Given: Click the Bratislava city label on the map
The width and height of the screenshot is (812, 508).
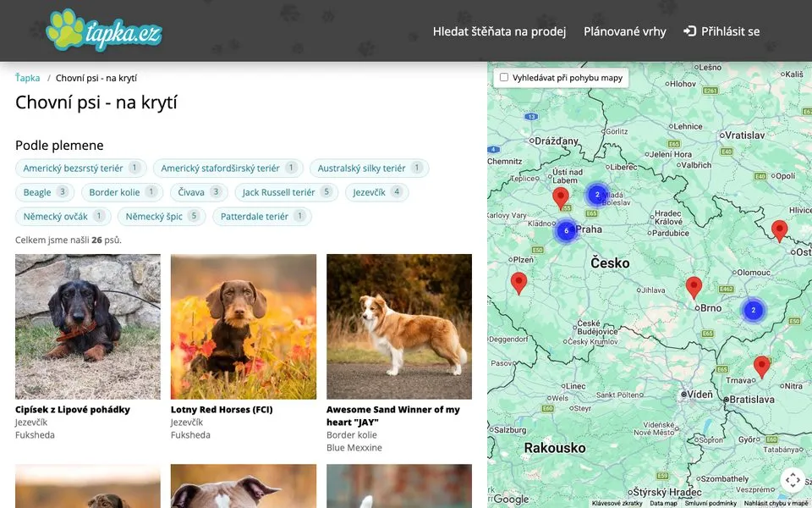Looking at the screenshot, I should (751, 400).
